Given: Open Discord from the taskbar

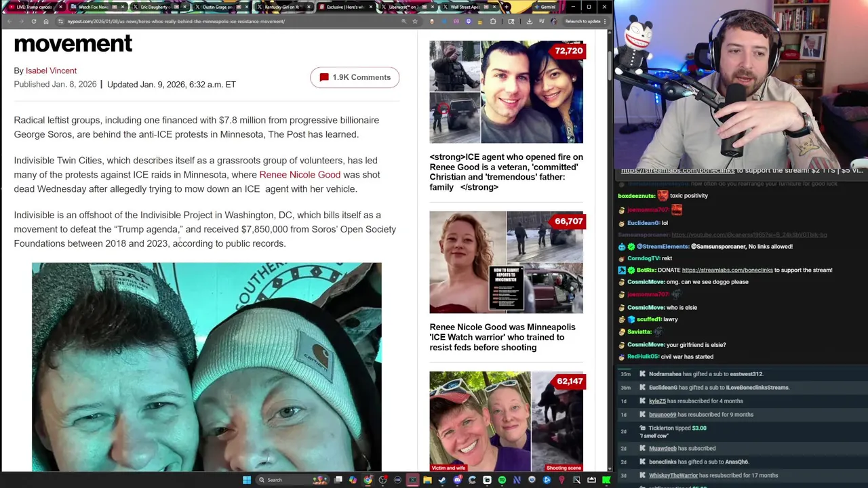Looking at the screenshot, I should 457,480.
